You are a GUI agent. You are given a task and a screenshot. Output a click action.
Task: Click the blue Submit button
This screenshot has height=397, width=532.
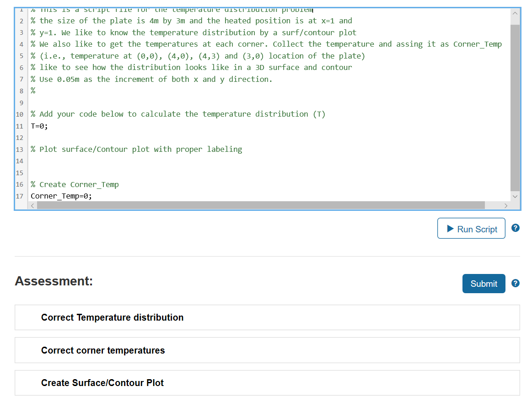point(484,284)
